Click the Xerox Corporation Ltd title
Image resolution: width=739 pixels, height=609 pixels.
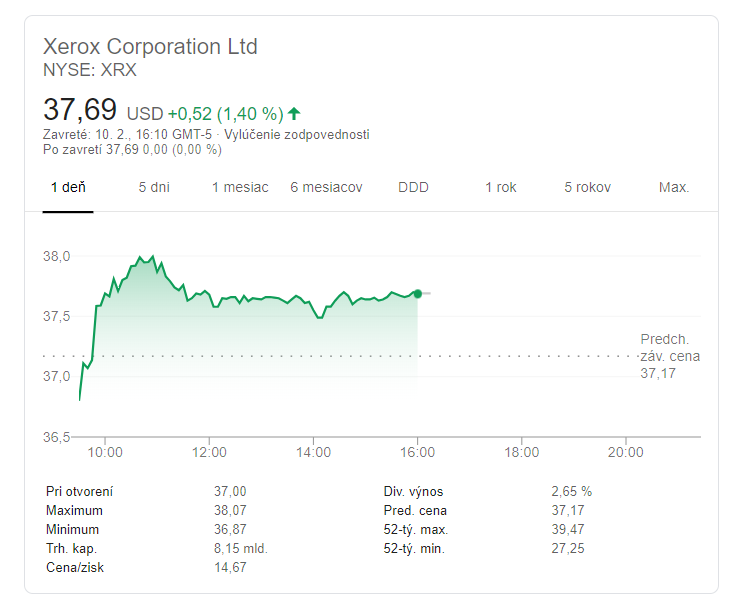pos(150,47)
